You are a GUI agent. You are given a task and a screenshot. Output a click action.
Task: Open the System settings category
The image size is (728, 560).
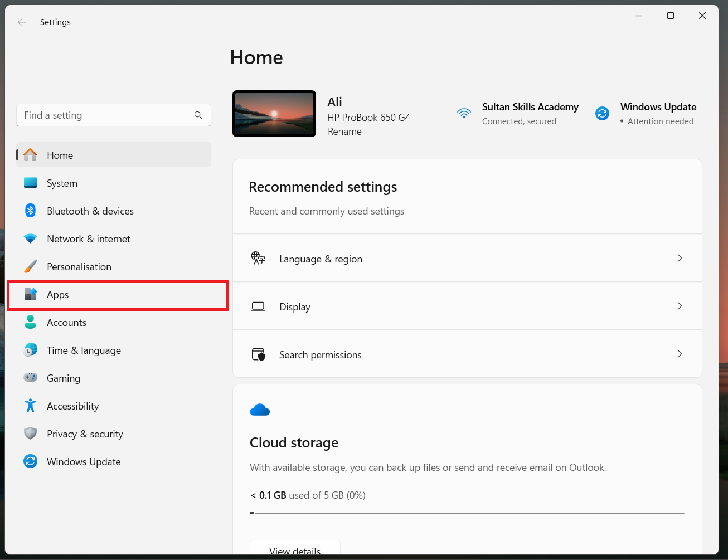[x=62, y=183]
